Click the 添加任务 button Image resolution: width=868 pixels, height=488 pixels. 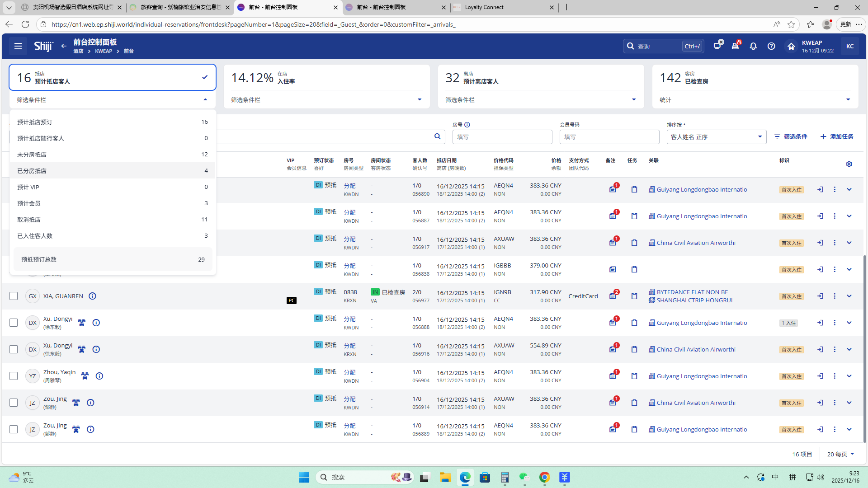click(837, 136)
